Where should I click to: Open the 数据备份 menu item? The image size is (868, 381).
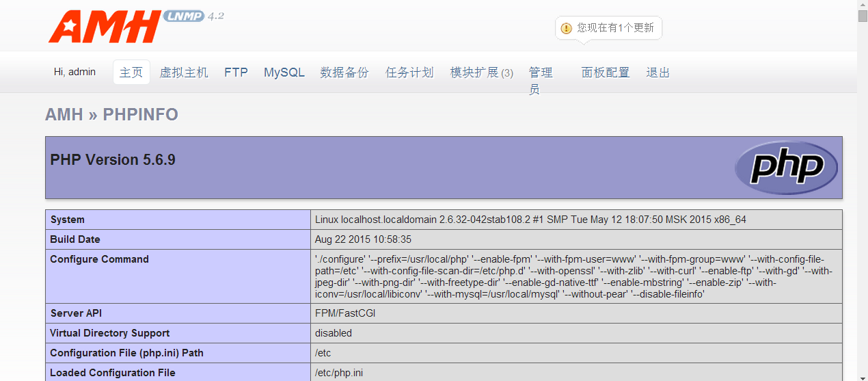pos(344,73)
